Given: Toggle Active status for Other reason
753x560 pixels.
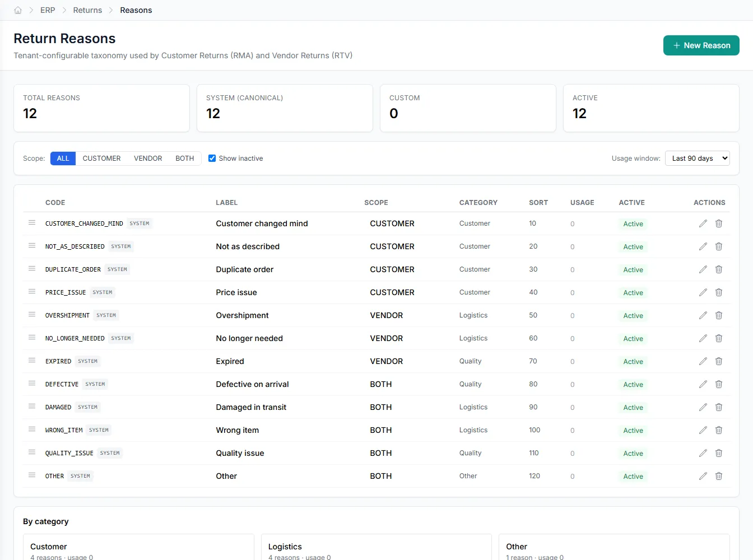Looking at the screenshot, I should [x=633, y=477].
